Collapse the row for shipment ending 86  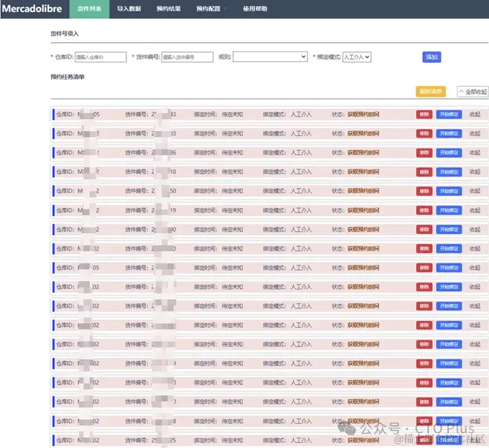(x=475, y=152)
